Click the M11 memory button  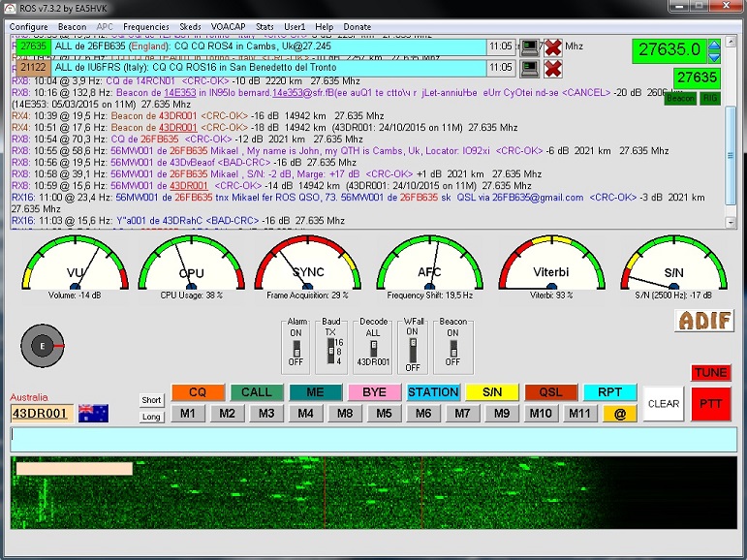(x=580, y=414)
